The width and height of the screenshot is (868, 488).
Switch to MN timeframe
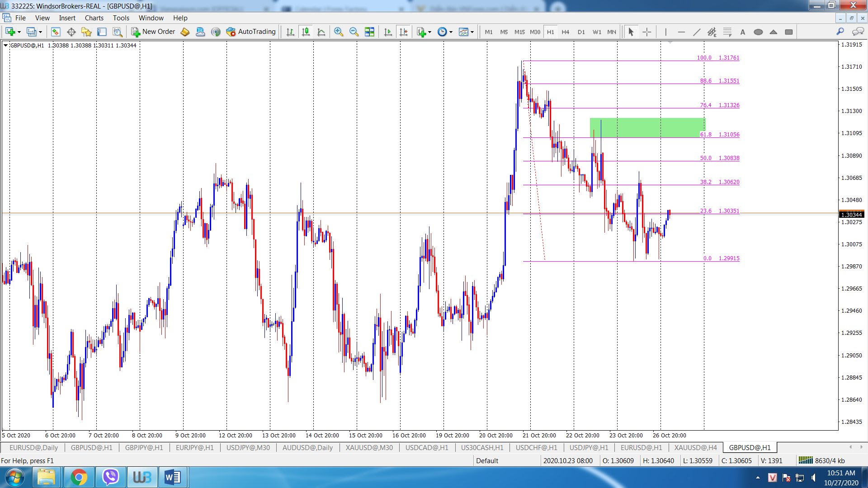click(x=612, y=32)
